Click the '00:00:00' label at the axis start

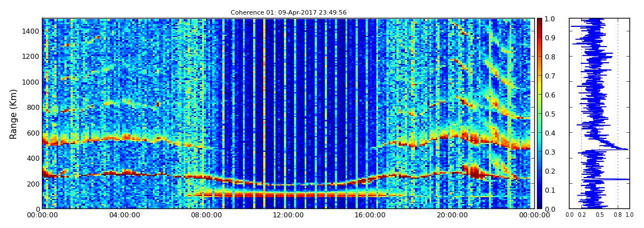pos(41,215)
